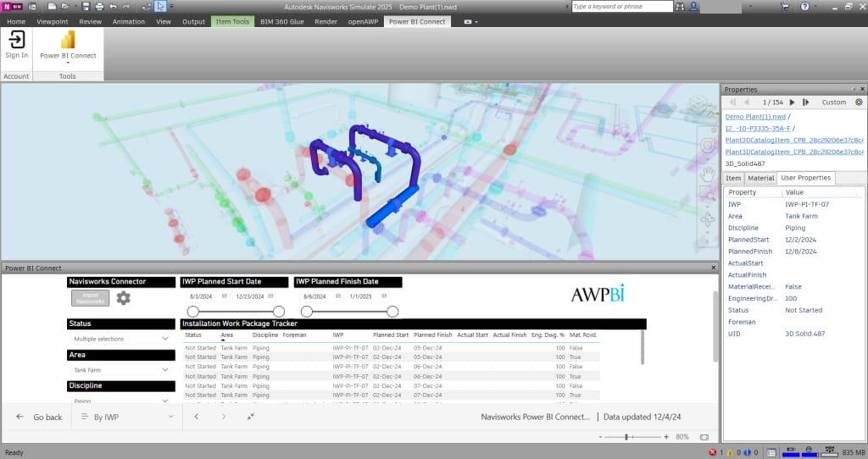Click the Print icon in quick access toolbar
Viewport: 868px width, 459px height.
[100, 7]
